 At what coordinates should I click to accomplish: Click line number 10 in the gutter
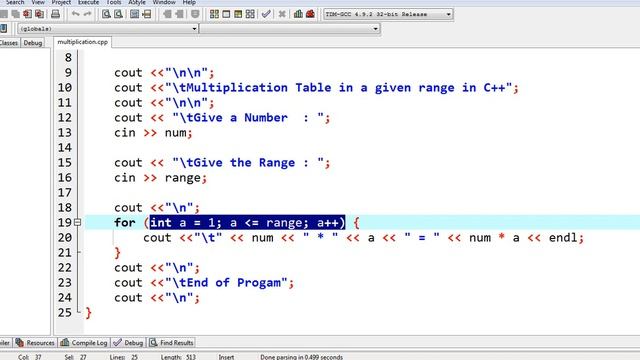point(64,88)
